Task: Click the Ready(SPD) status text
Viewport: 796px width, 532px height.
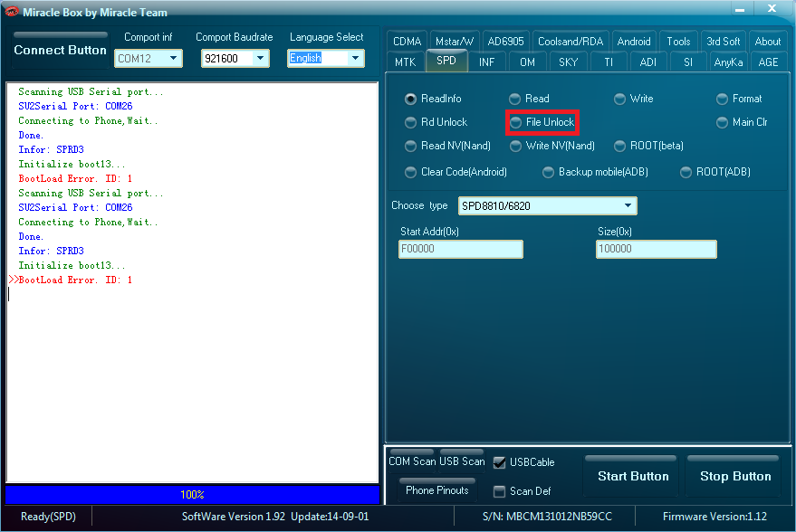Action: (48, 517)
